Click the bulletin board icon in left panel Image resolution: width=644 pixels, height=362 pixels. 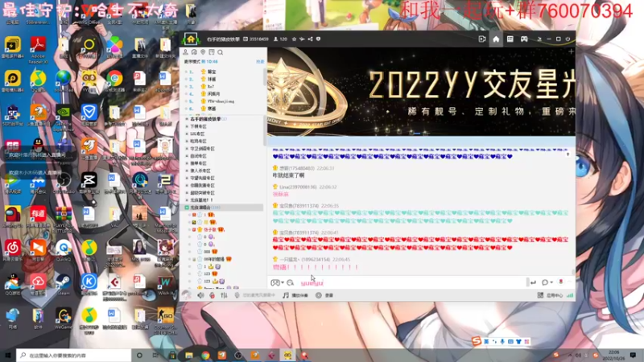point(212,52)
